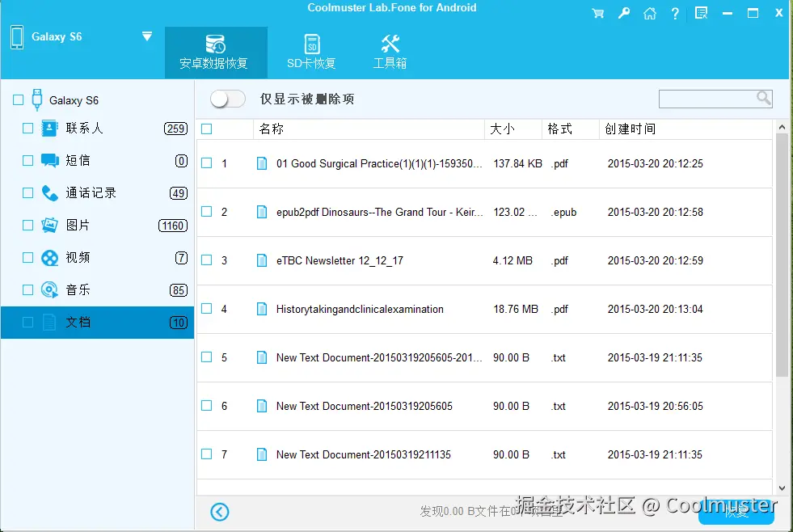
Task: Check row 7 New Text Document checkbox
Action: pyautogui.click(x=206, y=454)
